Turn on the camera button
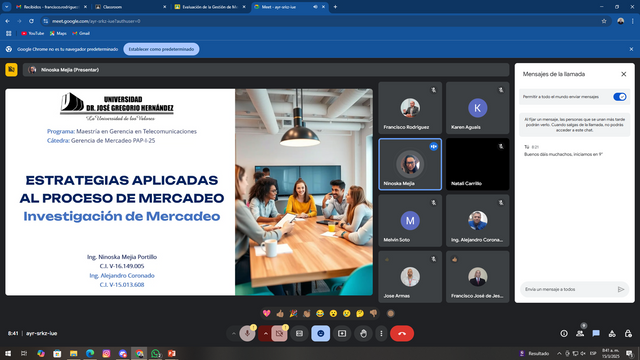Viewport: 640px width, 360px height. pos(280,333)
